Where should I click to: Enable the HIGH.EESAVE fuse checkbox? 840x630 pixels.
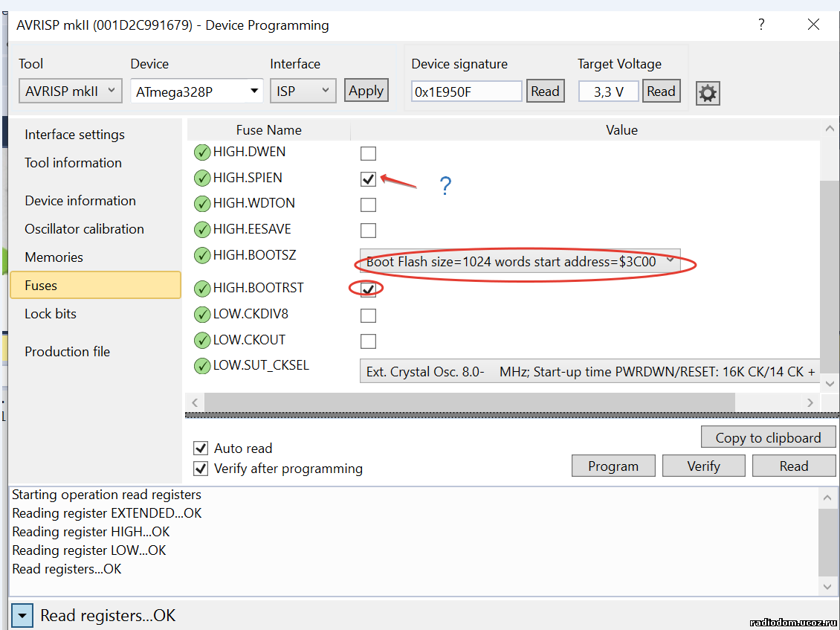[x=368, y=231]
